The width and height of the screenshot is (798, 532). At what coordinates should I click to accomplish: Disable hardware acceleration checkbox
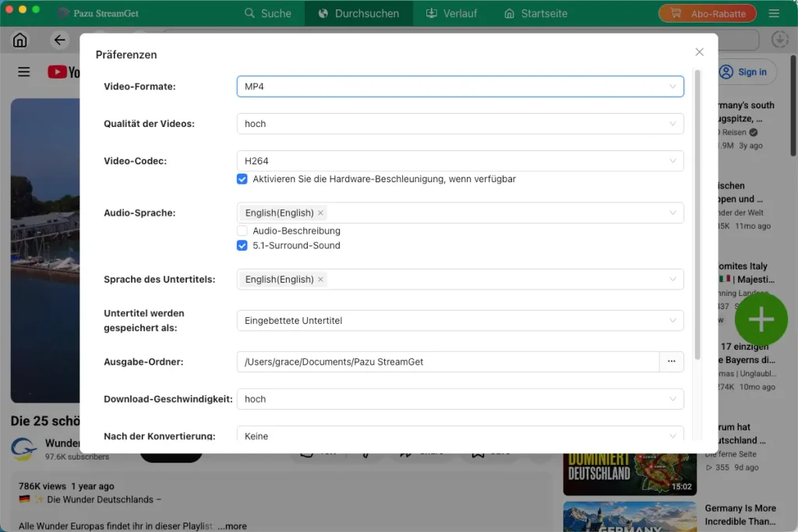[242, 179]
